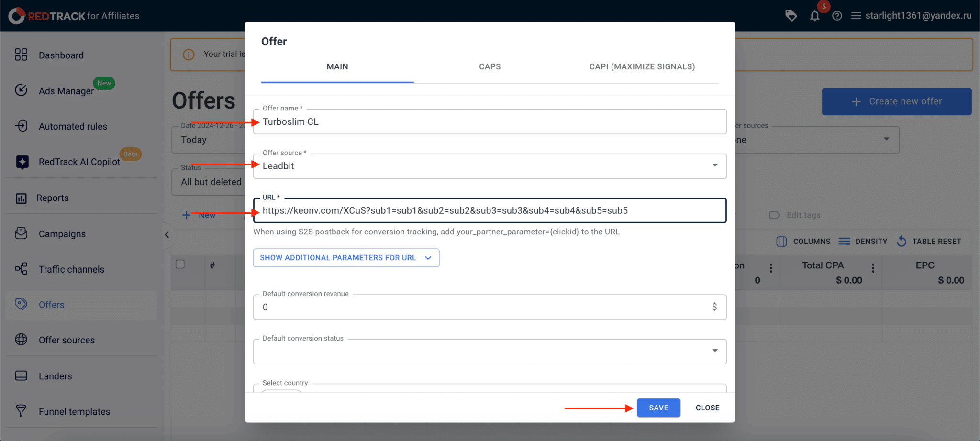Click the EPC column header

coord(925,265)
